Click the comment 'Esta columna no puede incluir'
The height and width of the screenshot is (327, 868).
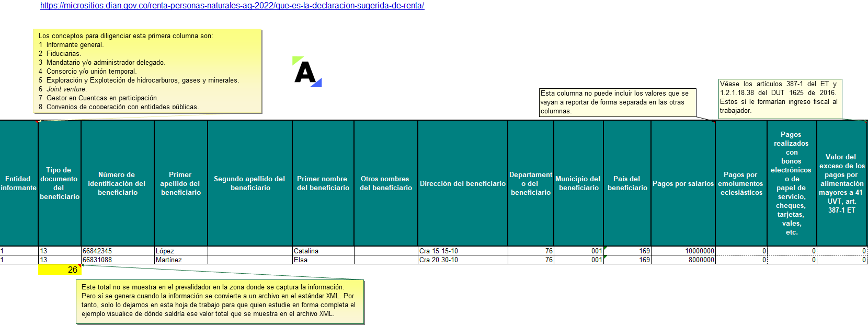tap(618, 102)
